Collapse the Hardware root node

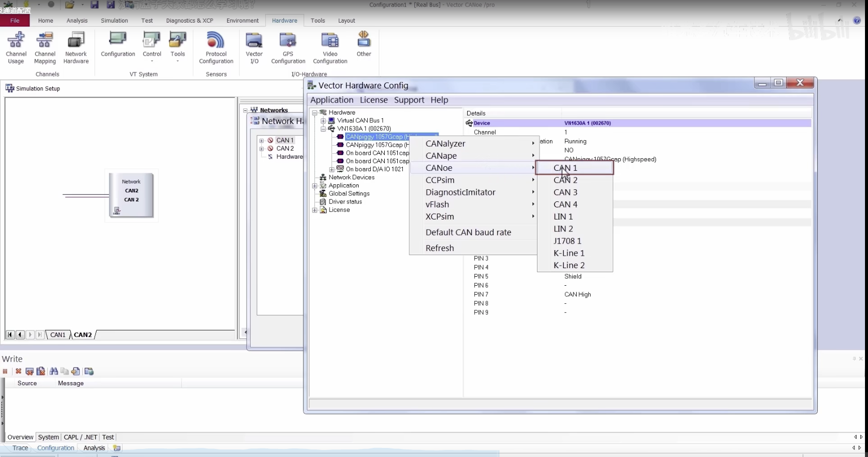[315, 112]
